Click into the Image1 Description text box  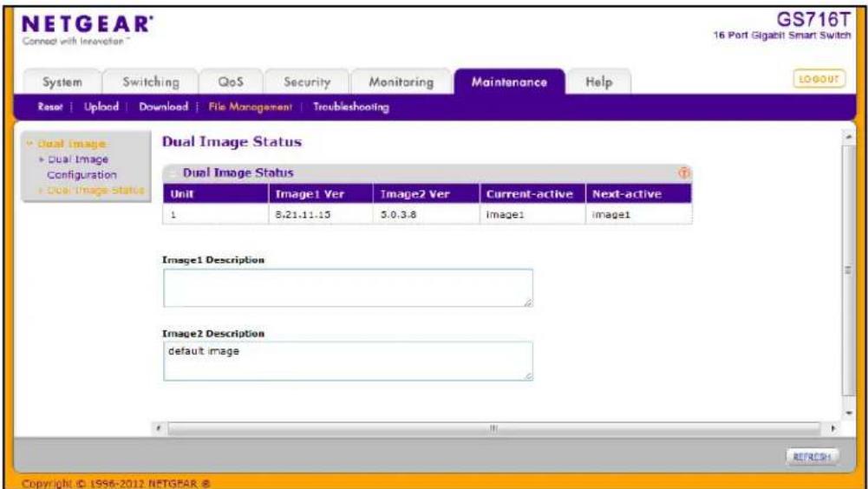pyautogui.click(x=349, y=288)
